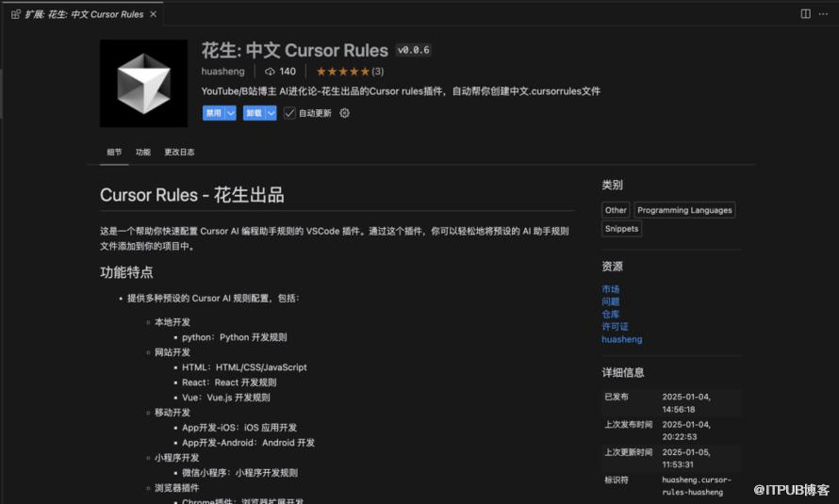Click the 网站开发 list entry
This screenshot has width=839, height=504.
173,352
